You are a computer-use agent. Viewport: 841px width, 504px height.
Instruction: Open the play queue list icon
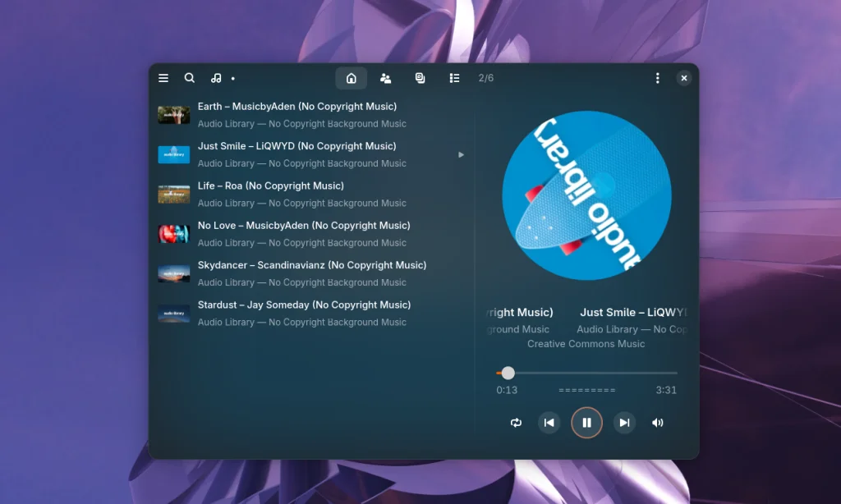tap(454, 78)
